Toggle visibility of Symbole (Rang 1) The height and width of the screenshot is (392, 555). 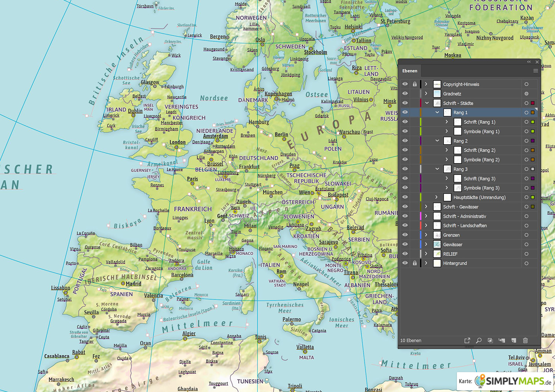pyautogui.click(x=405, y=131)
